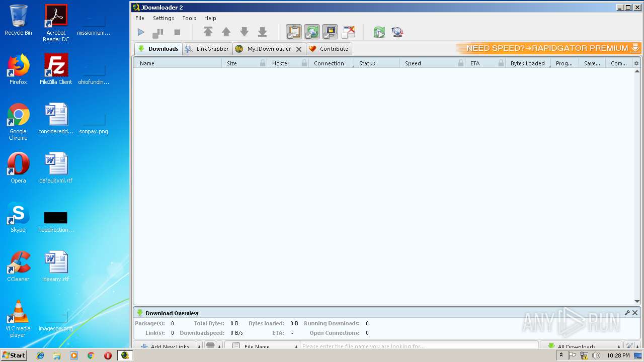Open table column settings gear
The image size is (644, 362).
(x=636, y=63)
